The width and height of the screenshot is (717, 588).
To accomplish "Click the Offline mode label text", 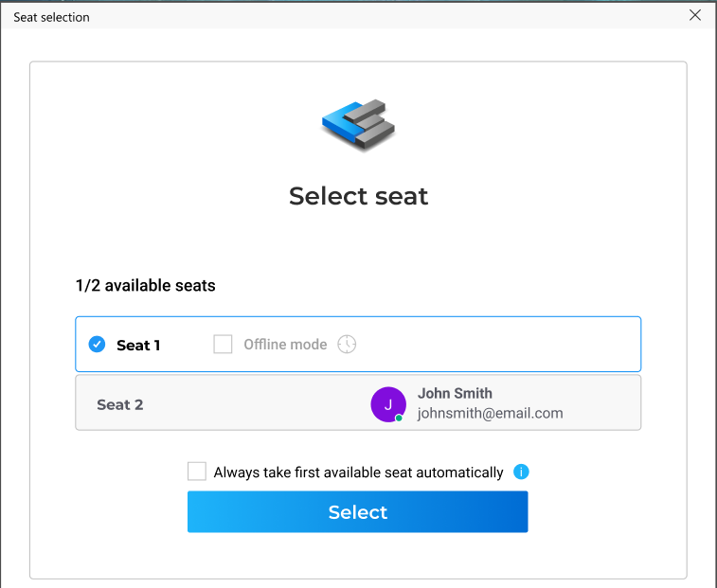I will [285, 345].
